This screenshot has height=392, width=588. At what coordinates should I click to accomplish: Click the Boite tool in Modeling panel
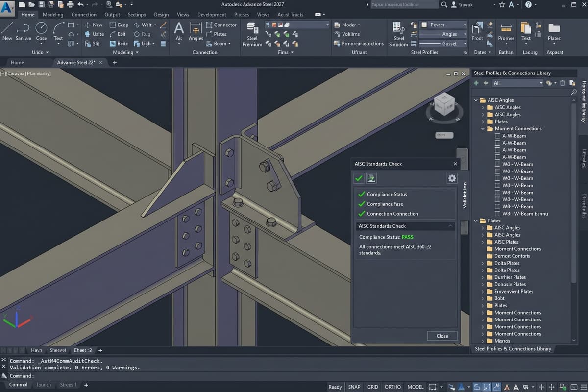pos(118,43)
